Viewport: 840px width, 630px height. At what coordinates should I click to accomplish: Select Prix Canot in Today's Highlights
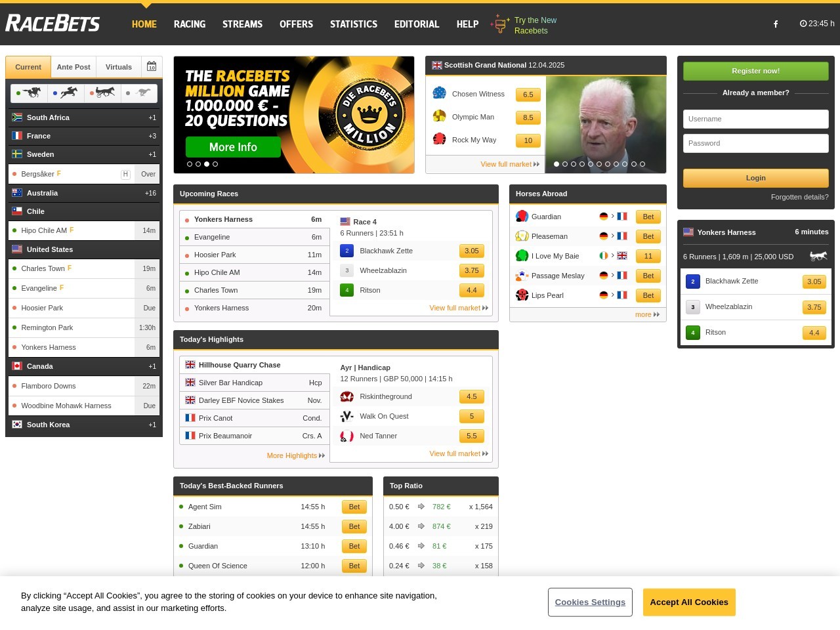[x=255, y=418]
